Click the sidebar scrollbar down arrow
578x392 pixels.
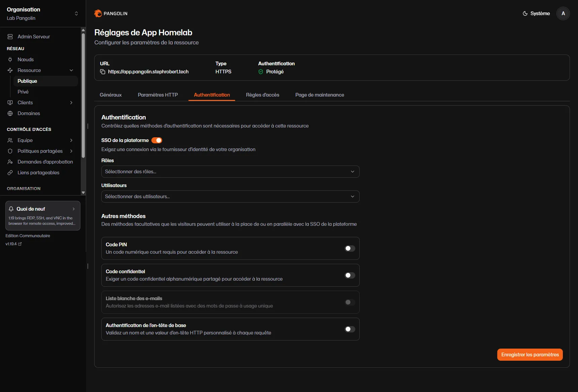(83, 193)
